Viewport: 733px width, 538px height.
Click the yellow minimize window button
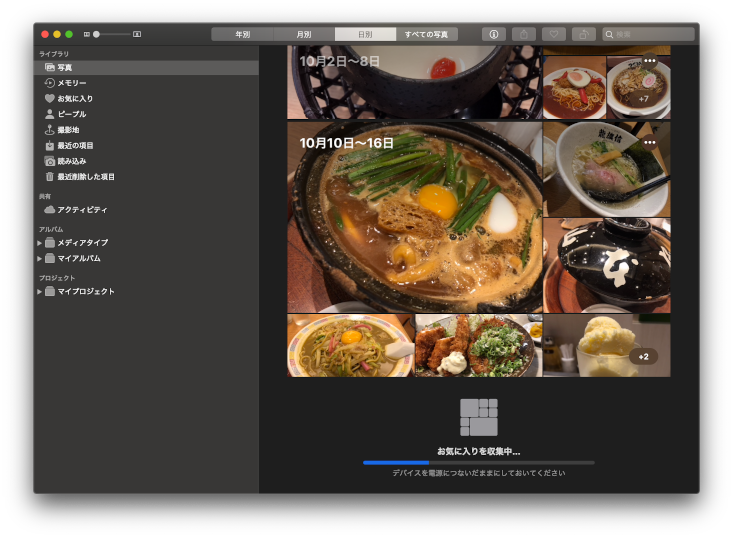click(57, 34)
